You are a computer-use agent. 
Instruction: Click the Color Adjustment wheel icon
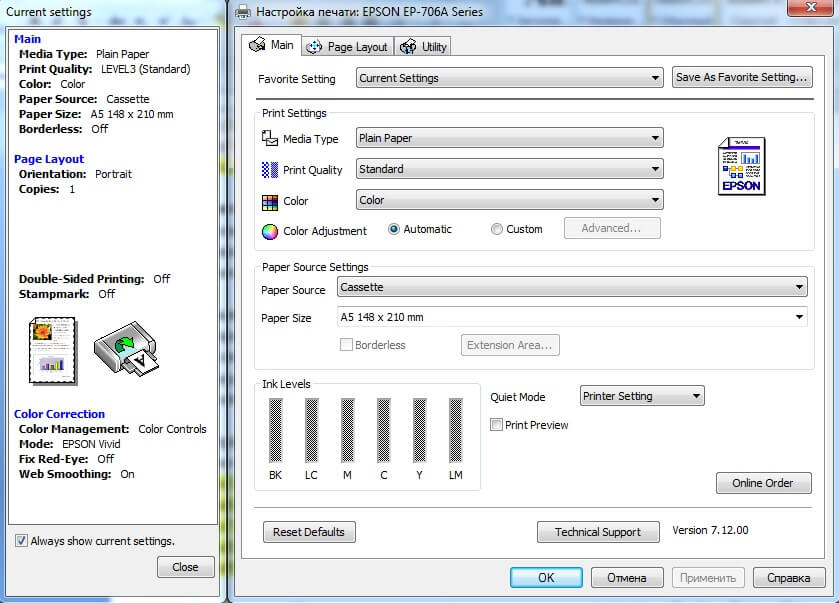(270, 232)
